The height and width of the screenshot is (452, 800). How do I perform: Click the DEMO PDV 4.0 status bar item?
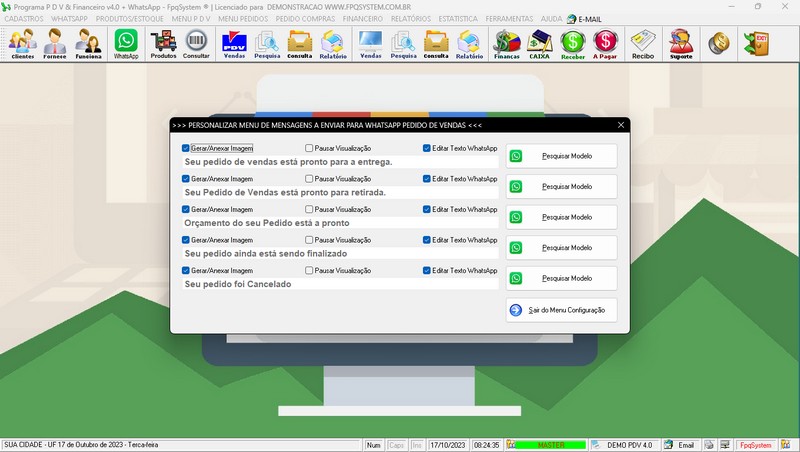(x=630, y=445)
